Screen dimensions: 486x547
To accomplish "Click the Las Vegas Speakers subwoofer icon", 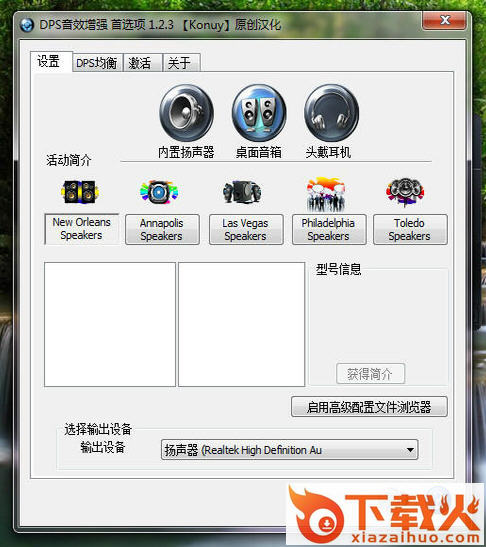I will click(242, 192).
